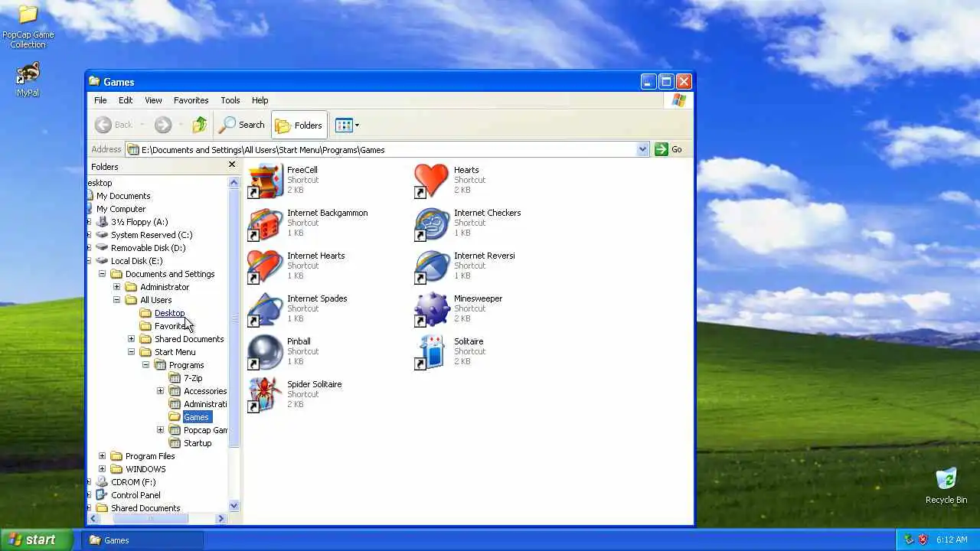
Task: Select the Pinball shortcut icon
Action: (x=265, y=352)
